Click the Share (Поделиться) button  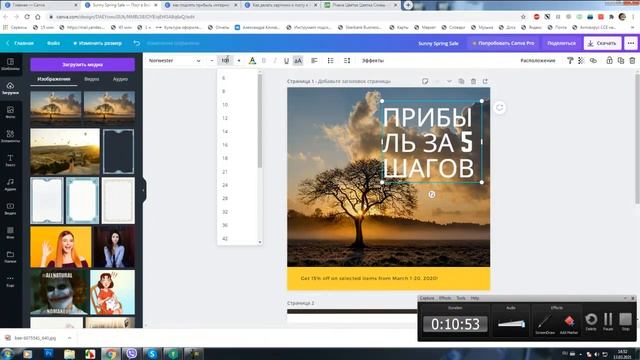(x=561, y=43)
